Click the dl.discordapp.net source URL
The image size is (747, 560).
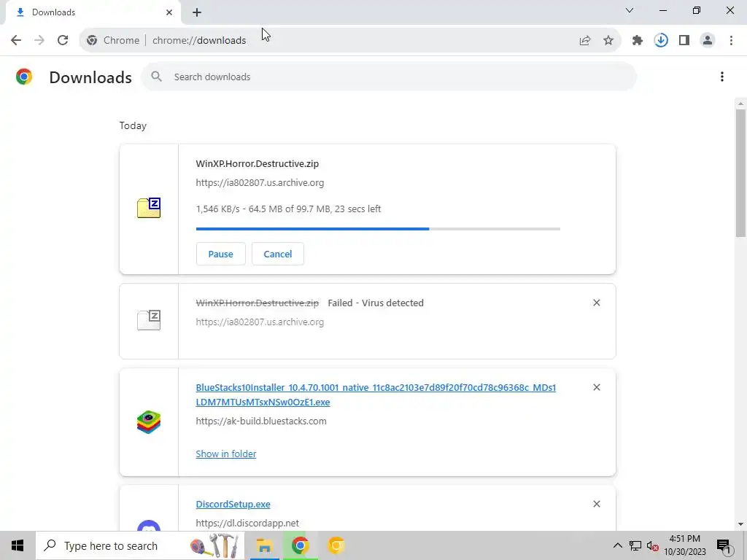(247, 523)
